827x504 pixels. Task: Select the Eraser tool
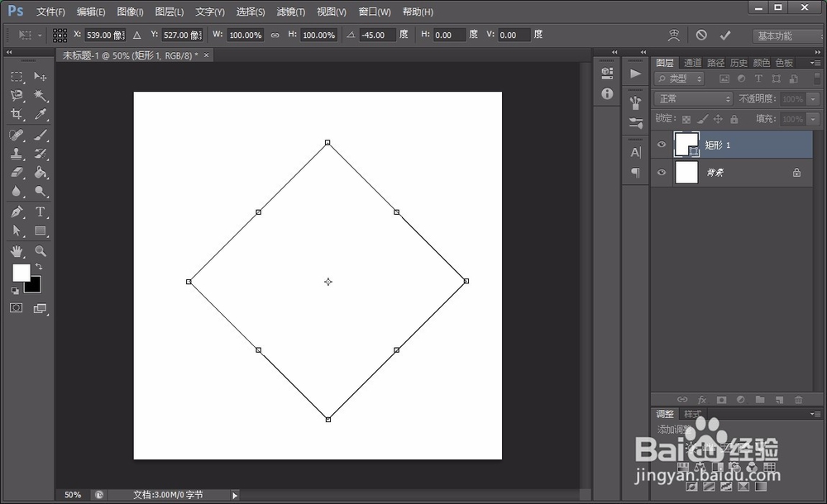click(18, 172)
